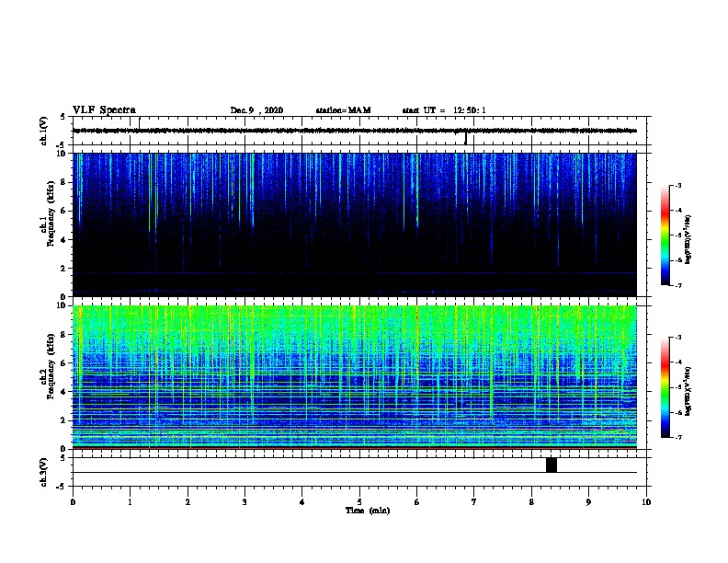Click the upper color scale bar for ch.1
This screenshot has height=563, width=728.
click(x=665, y=236)
